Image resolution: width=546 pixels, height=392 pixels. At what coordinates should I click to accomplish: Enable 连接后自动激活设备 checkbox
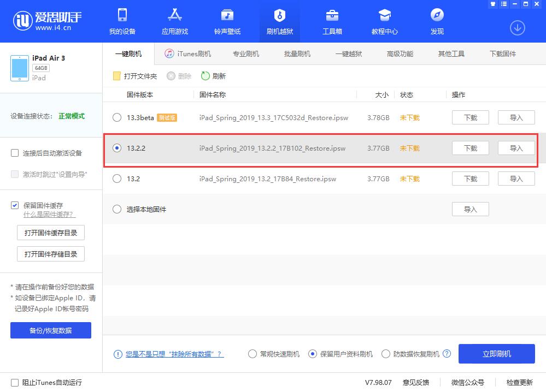click(15, 153)
